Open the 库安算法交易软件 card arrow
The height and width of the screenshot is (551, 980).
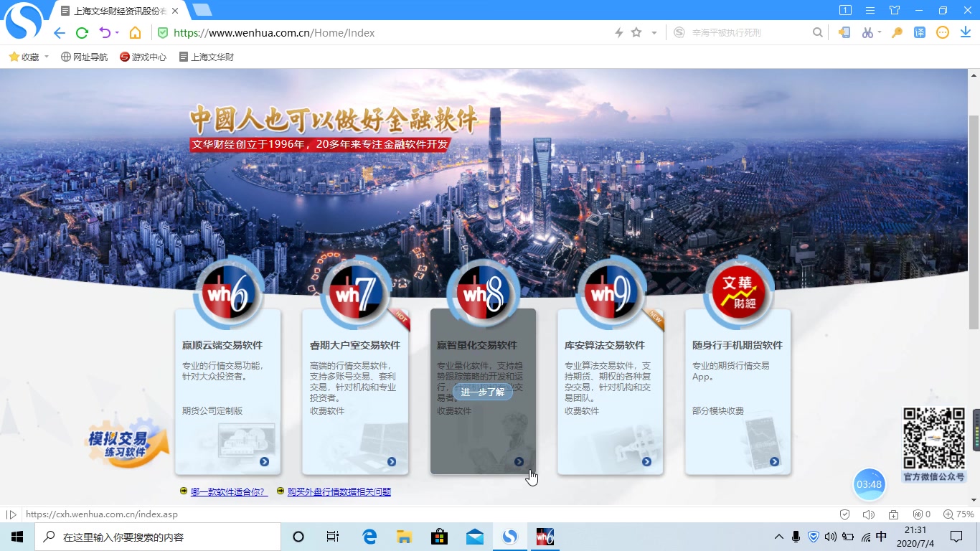[646, 462]
